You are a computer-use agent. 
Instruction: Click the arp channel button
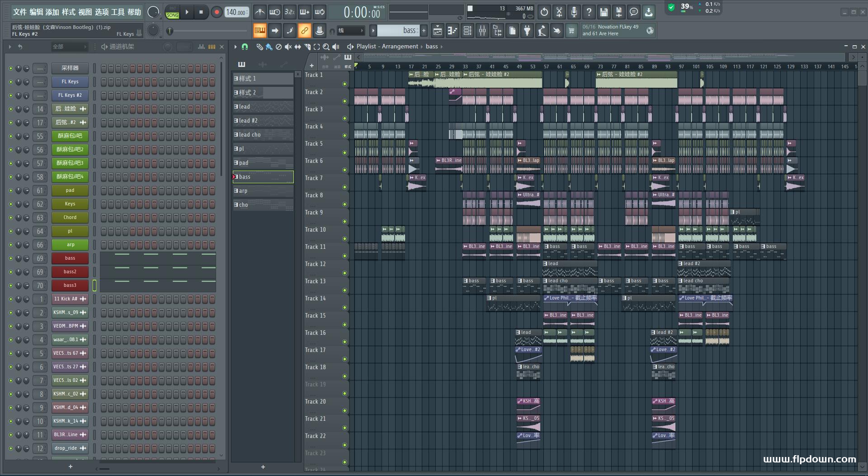point(70,245)
